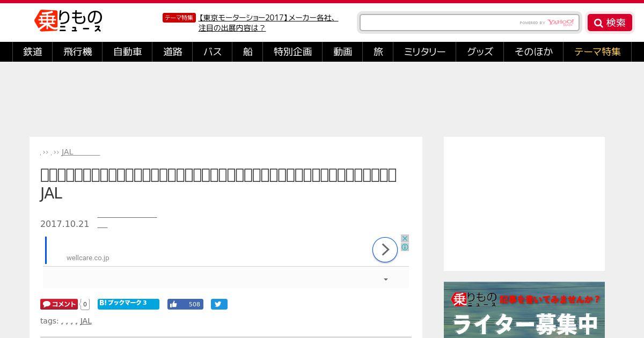Click the article date 2017.10.21
Screen dimensions: 644x338
point(64,224)
